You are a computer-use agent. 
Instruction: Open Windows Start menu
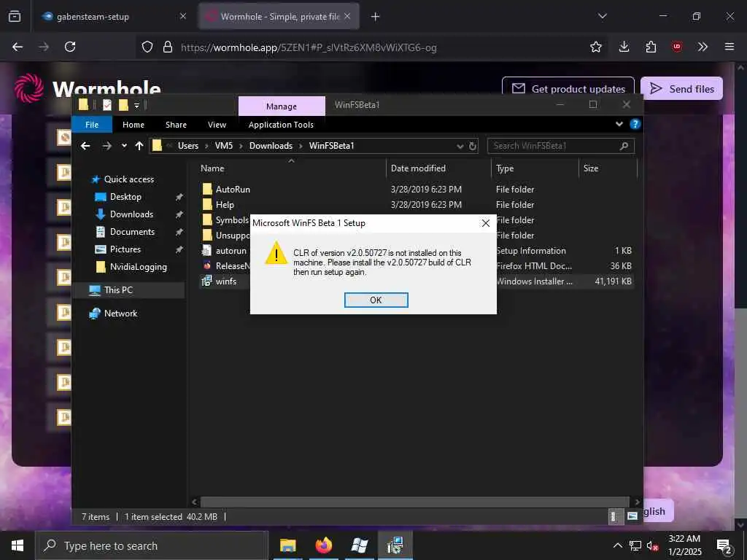[18, 545]
